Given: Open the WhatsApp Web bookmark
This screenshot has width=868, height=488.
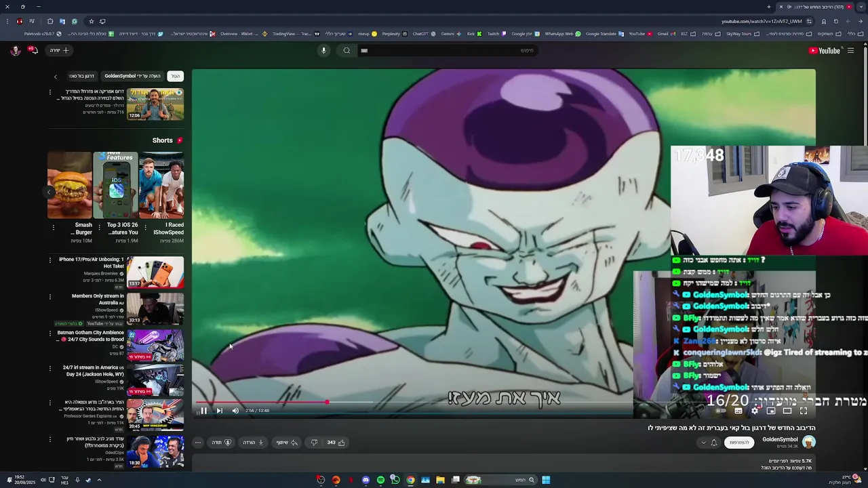Looking at the screenshot, I should [563, 34].
